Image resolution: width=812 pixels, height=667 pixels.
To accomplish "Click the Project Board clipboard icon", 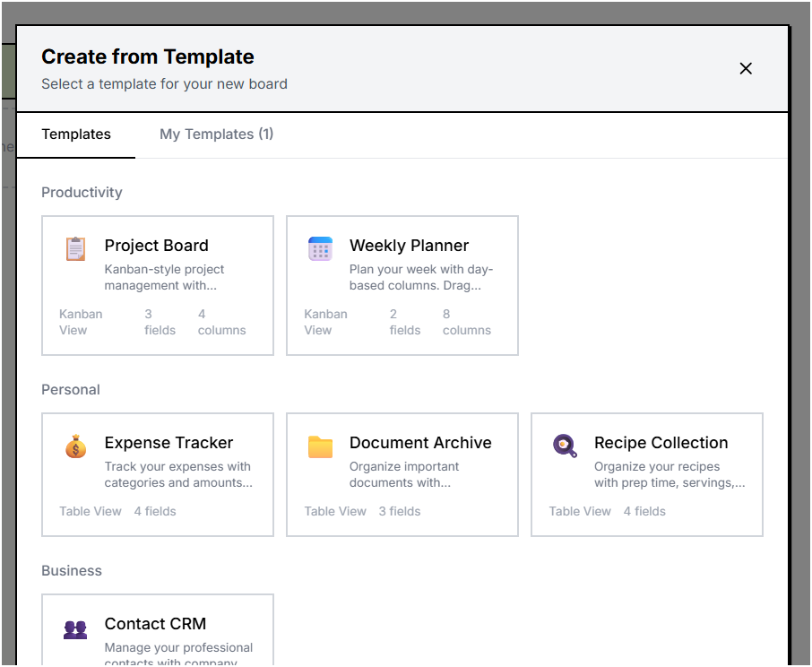I will coord(77,248).
